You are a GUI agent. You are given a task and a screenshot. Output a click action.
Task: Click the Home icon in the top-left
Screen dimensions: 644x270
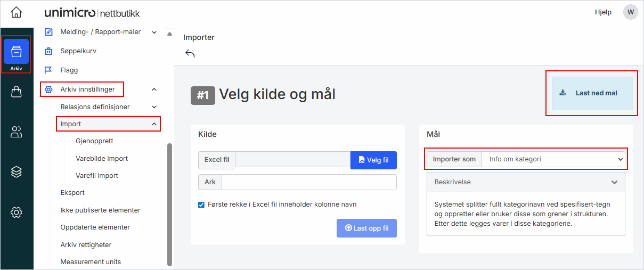(x=17, y=12)
